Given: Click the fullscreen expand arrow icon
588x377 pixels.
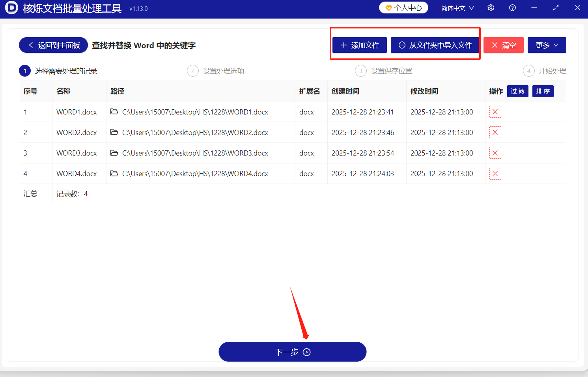Looking at the screenshot, I should [x=556, y=8].
